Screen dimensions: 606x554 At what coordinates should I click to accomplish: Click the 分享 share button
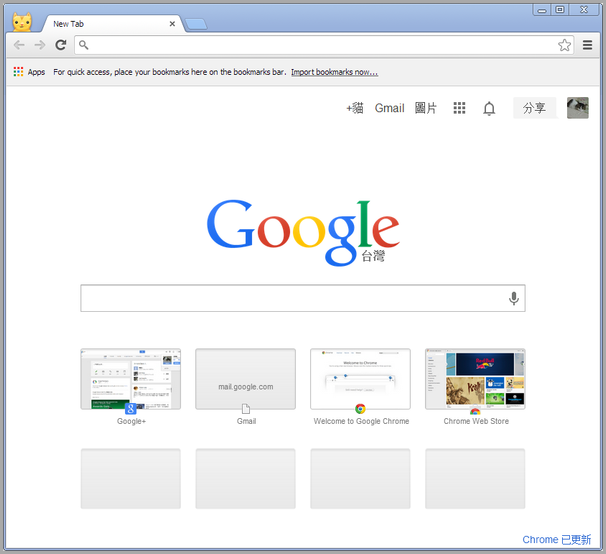(534, 108)
